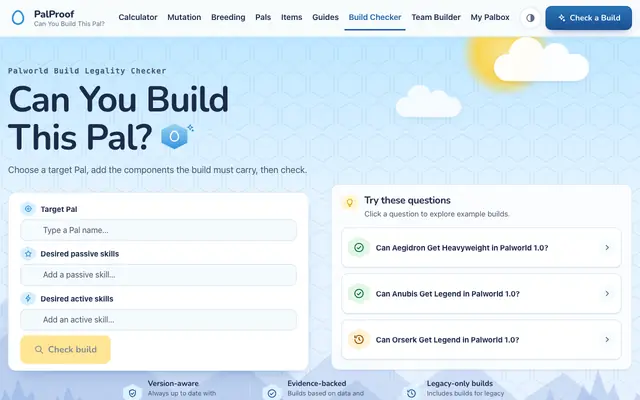
Task: Open the Guides menu item
Action: point(325,18)
